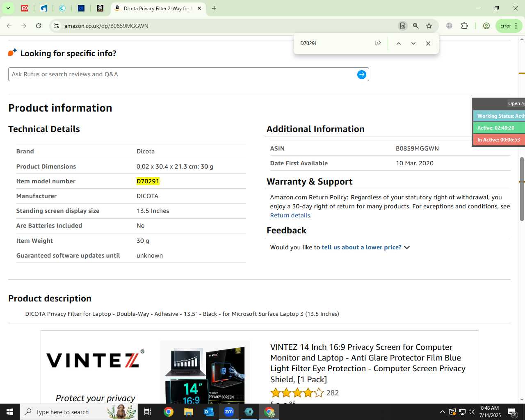Screen dimensions: 525x420
Task: Click the highlighted D70291 model number
Action: pyautogui.click(x=148, y=181)
